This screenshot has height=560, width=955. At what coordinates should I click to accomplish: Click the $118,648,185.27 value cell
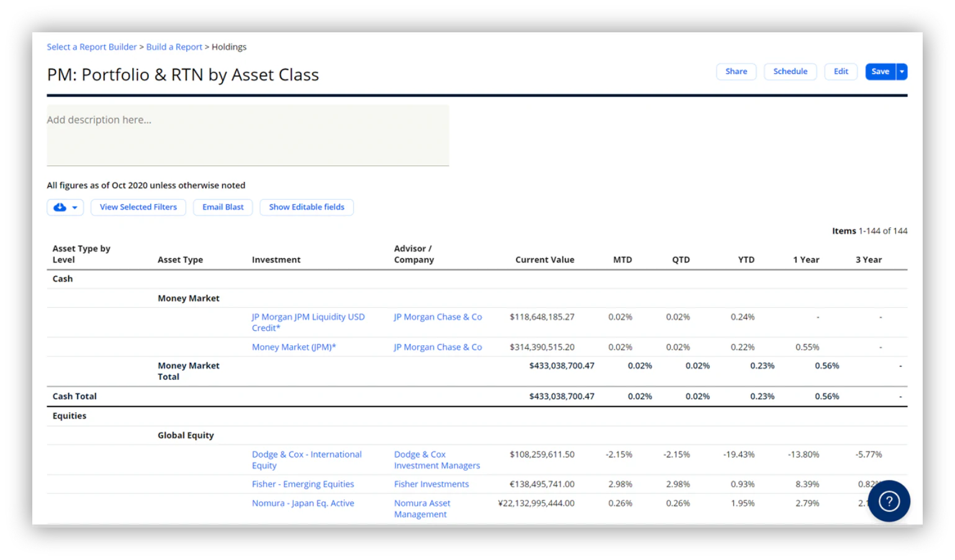click(542, 317)
